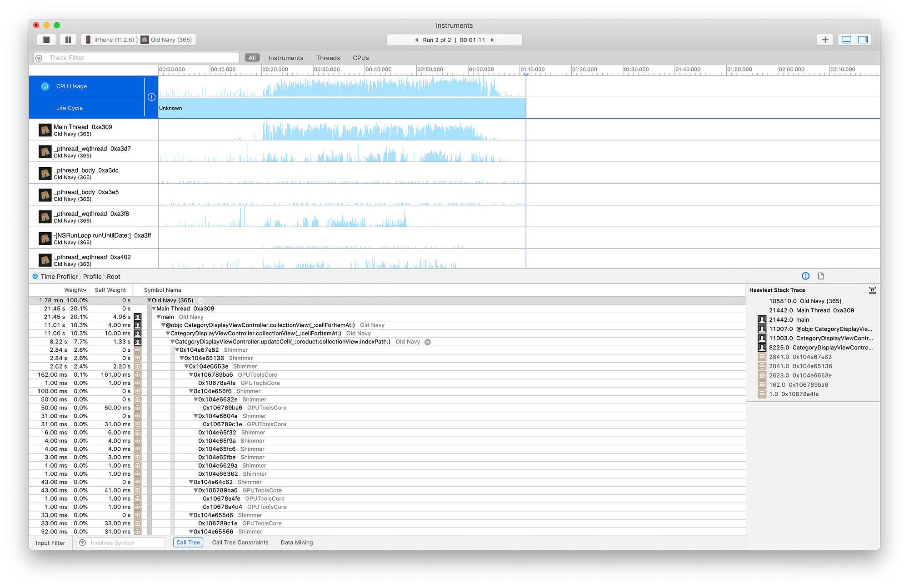The image size is (909, 588).
Task: Collapse the Main Thread 0xa309 tree row
Action: point(154,309)
